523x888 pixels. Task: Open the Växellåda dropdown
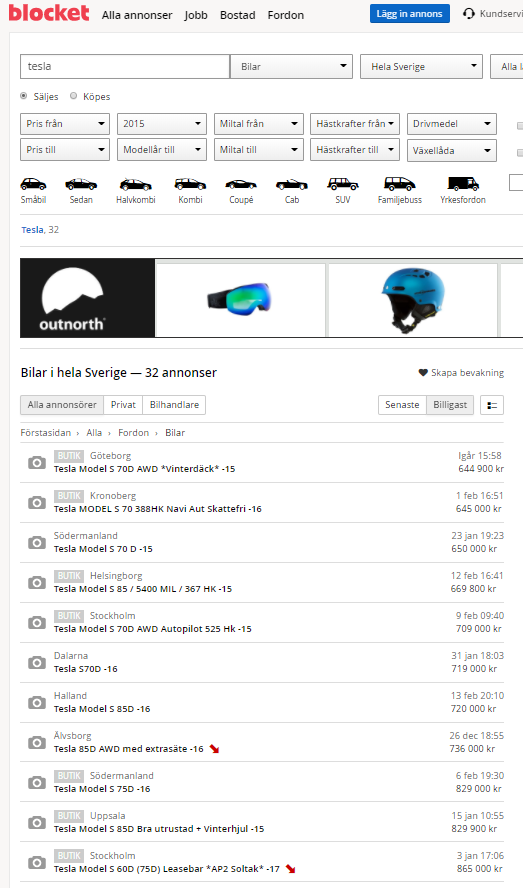click(x=452, y=151)
